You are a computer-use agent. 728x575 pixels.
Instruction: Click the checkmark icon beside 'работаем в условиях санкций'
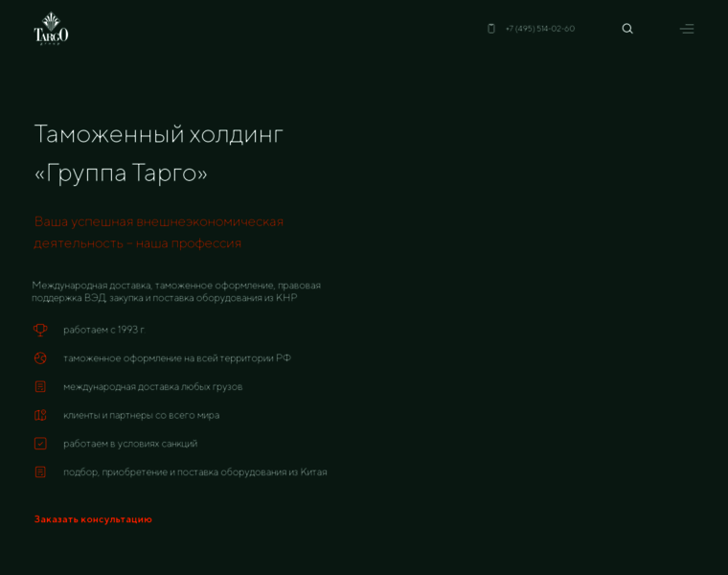click(x=40, y=444)
